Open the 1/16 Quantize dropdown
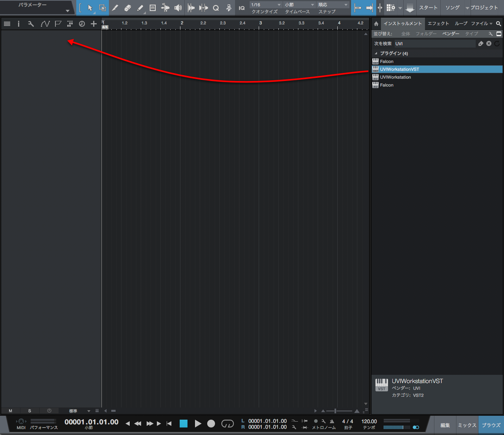Screen dimensions: 504x435 coord(266,5)
